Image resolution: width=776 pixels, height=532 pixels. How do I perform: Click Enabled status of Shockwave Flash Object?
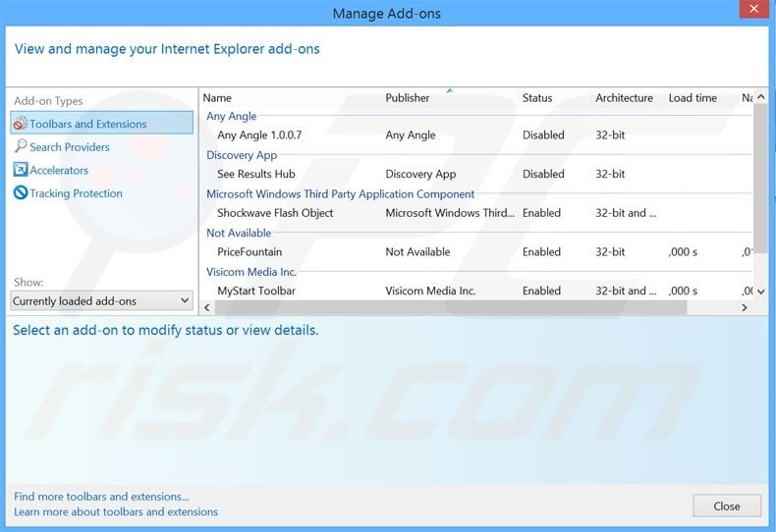(x=541, y=213)
